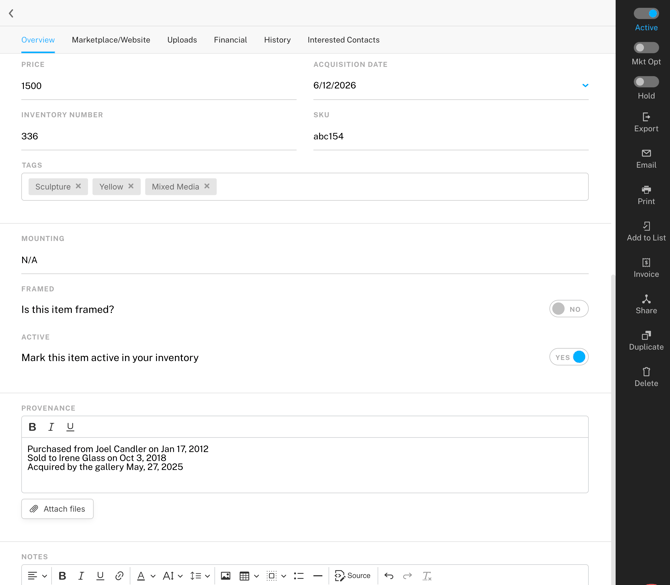Apply bold in the Provenance editor
The image size is (670, 585).
point(32,427)
